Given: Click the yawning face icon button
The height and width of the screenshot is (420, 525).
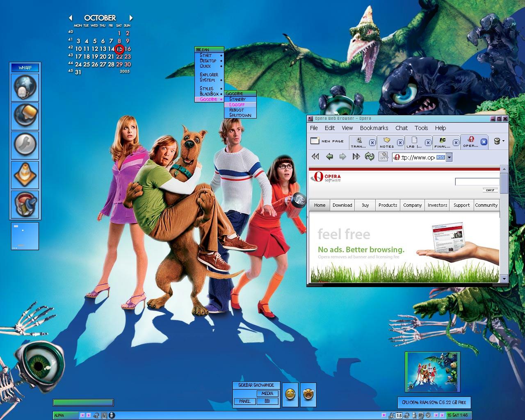Looking at the screenshot, I should tap(308, 395).
